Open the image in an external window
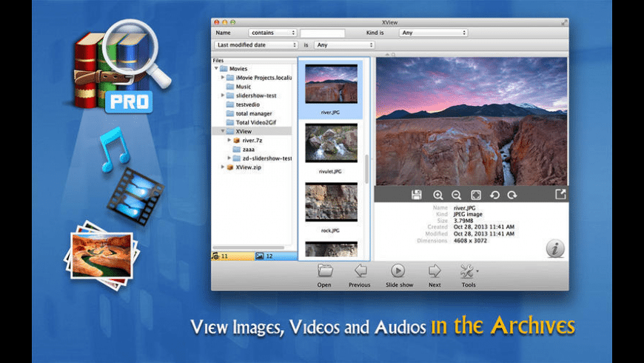Image resolution: width=644 pixels, height=363 pixels. pos(560,194)
